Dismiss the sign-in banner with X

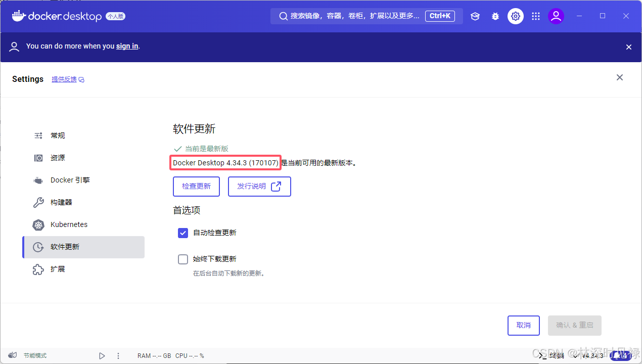coord(629,47)
